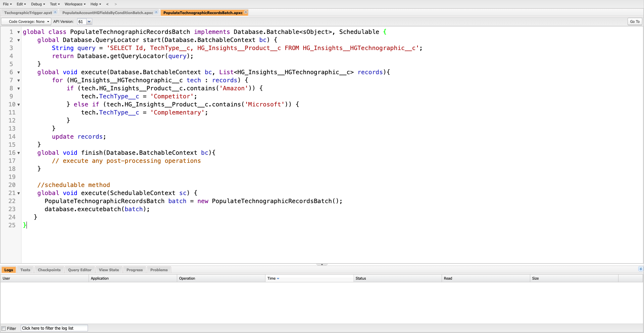The height and width of the screenshot is (333, 644).
Task: Click the Go To button
Action: pyautogui.click(x=635, y=21)
